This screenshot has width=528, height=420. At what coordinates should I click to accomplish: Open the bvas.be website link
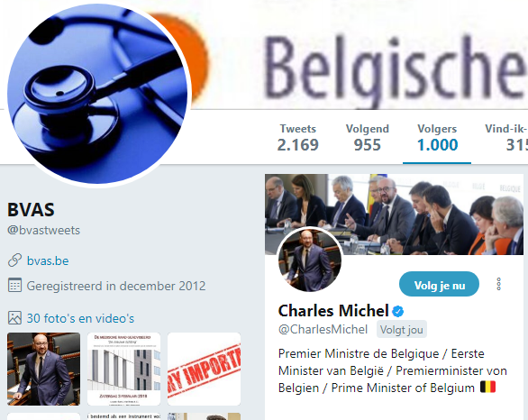point(48,260)
